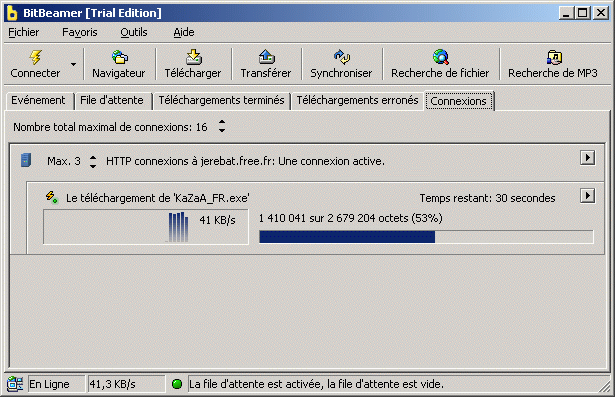Click 'Temps restant: 30 secondes' text

click(488, 198)
